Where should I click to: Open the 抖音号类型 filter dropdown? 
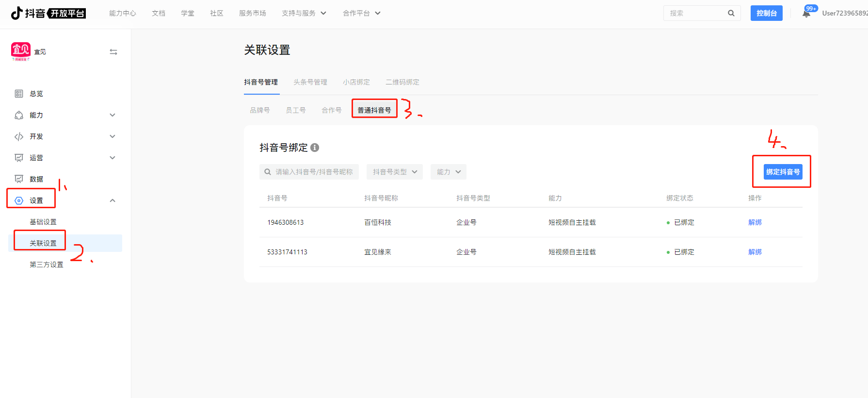point(395,172)
